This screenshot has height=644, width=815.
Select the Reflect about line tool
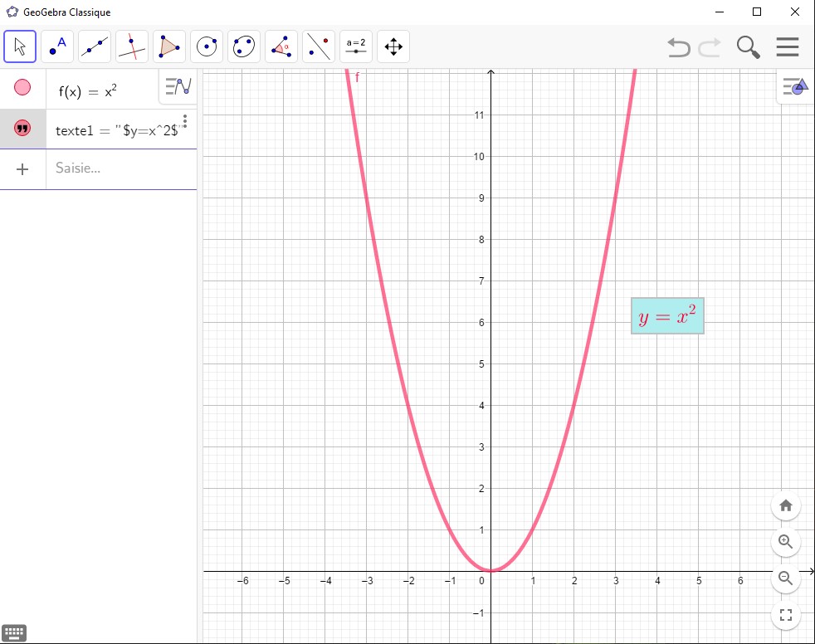point(319,46)
